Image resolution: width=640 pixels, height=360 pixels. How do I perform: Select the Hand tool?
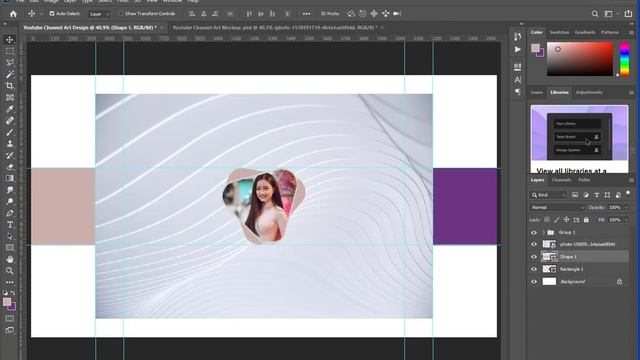[10, 259]
